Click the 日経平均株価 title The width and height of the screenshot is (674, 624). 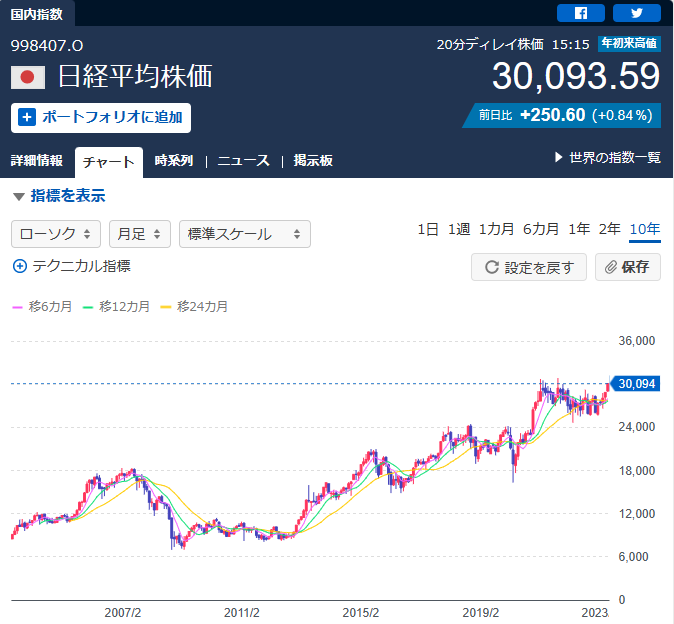[135, 76]
